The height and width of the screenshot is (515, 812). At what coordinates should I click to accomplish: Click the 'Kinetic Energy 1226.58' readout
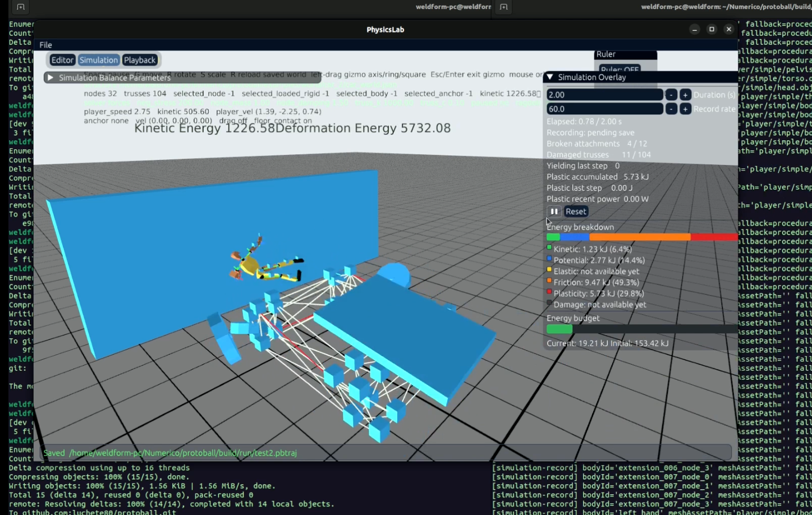[205, 128]
